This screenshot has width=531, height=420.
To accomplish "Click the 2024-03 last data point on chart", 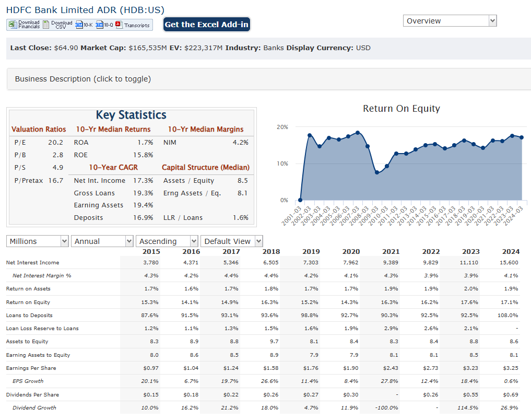I will click(x=522, y=137).
